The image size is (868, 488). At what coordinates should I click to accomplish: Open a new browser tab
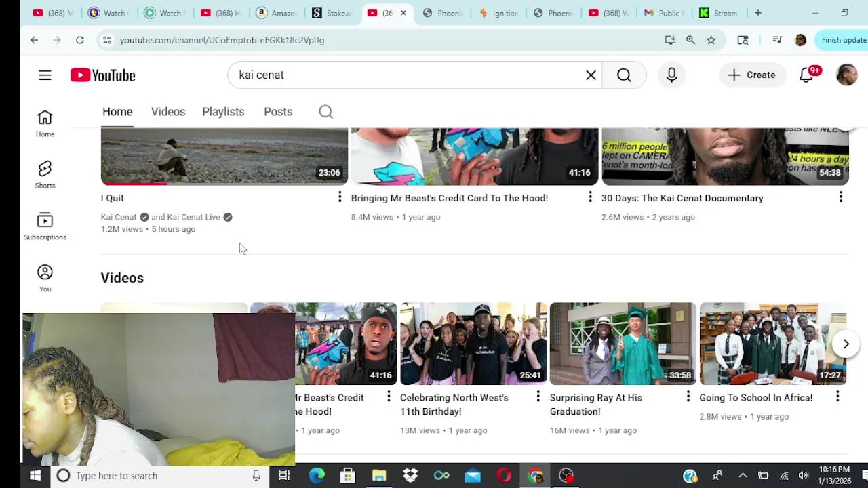(758, 13)
